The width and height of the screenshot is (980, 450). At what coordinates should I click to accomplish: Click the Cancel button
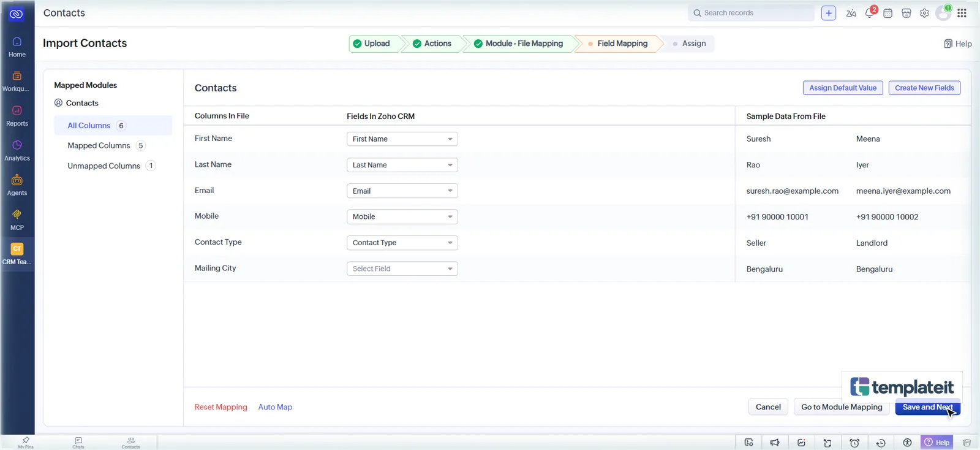(768, 407)
